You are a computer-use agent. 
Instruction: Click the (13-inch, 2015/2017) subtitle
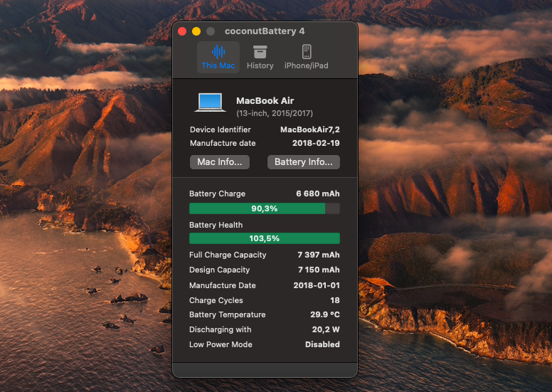[x=275, y=113]
